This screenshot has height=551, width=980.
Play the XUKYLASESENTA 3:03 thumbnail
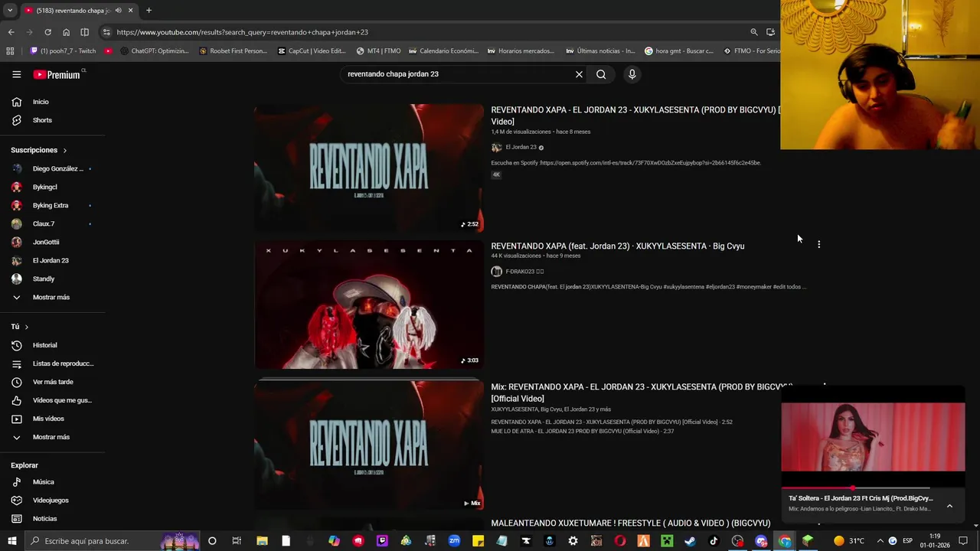click(369, 305)
